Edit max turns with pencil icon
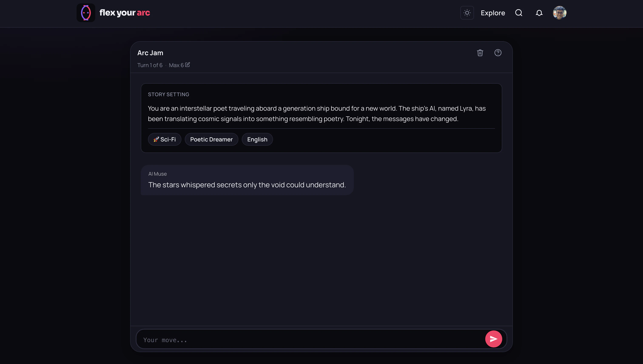This screenshot has width=643, height=364. (188, 65)
